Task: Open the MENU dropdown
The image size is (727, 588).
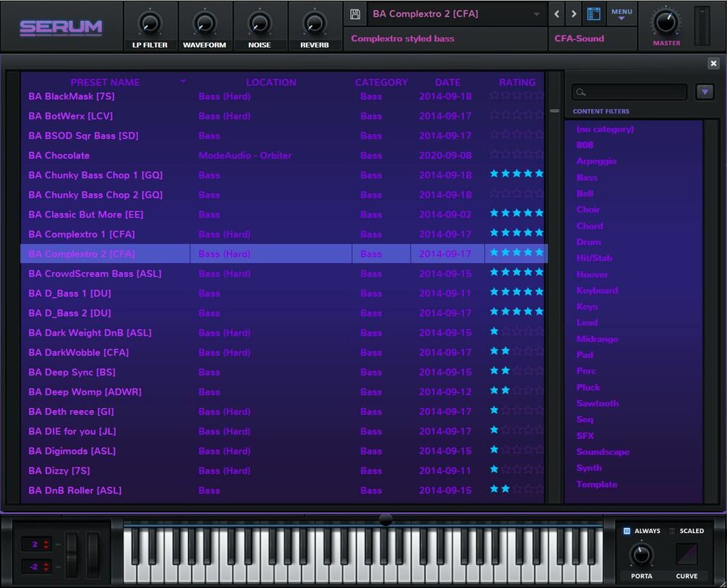Action: (x=622, y=14)
